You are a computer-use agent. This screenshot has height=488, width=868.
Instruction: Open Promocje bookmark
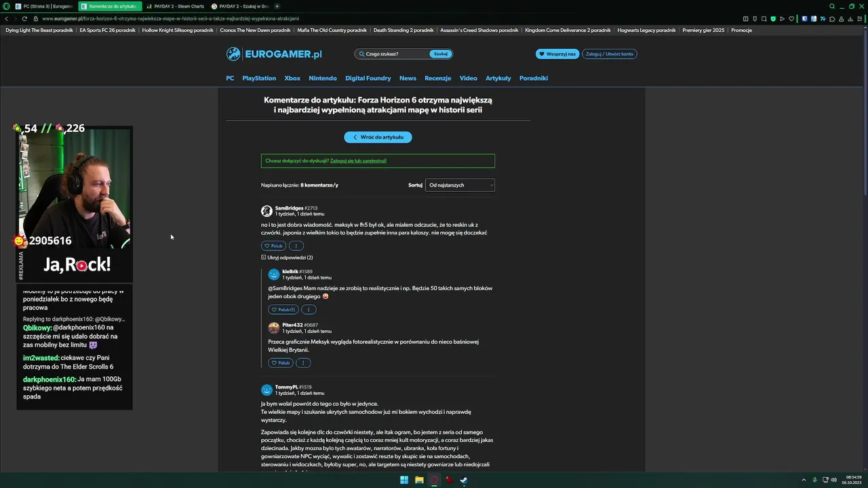[x=741, y=30]
